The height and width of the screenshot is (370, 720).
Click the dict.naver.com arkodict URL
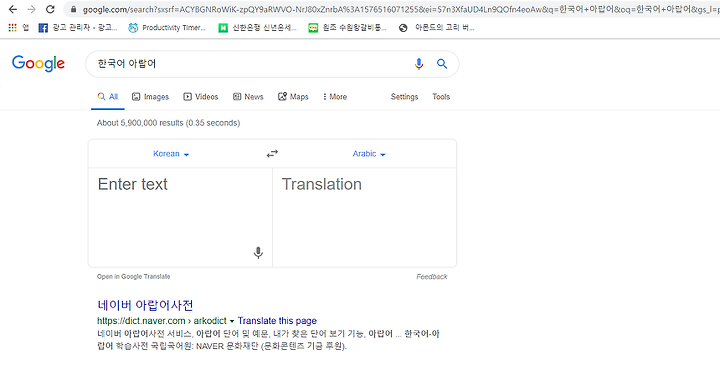(162, 321)
